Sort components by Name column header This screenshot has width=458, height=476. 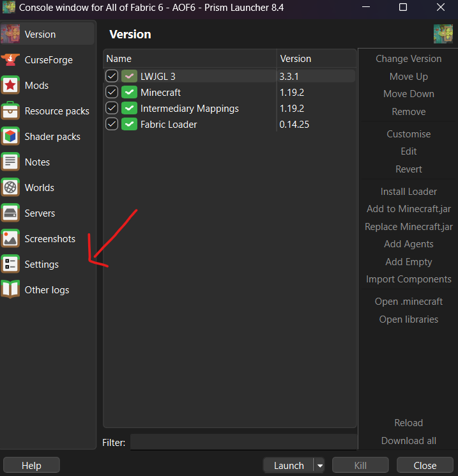pyautogui.click(x=189, y=59)
